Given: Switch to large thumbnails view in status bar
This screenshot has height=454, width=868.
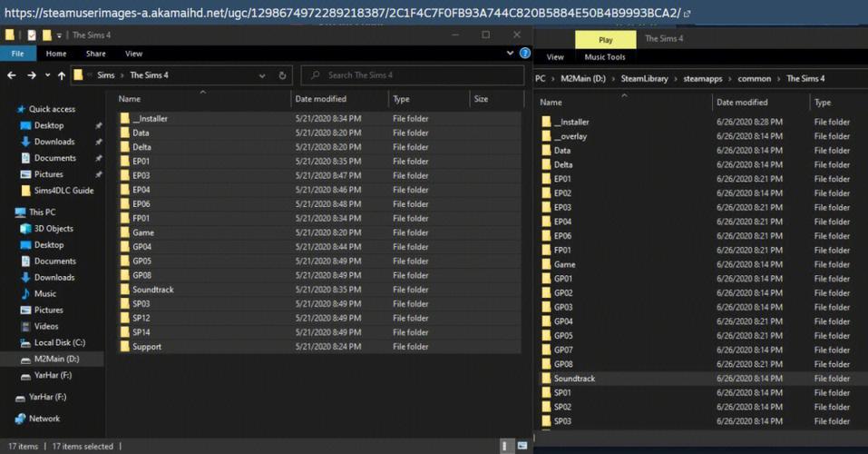Looking at the screenshot, I should coord(521,446).
